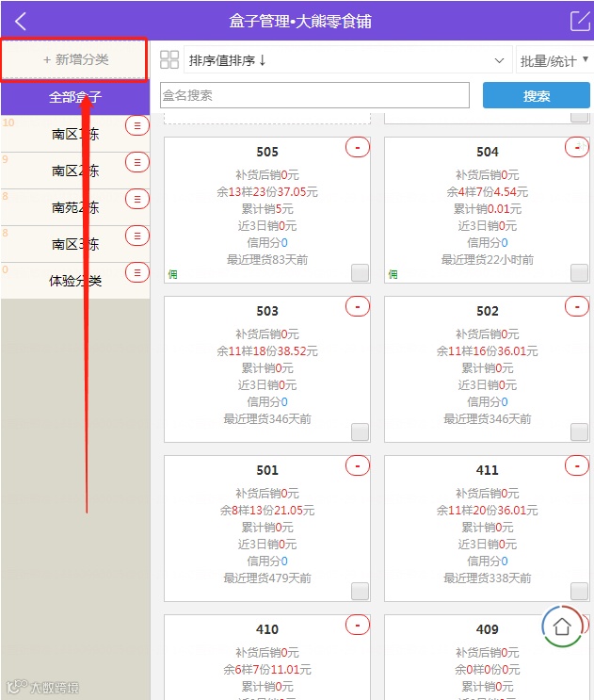The image size is (594, 700).
Task: Click 余11样18份38.52元 on box 503
Action: pos(267,350)
